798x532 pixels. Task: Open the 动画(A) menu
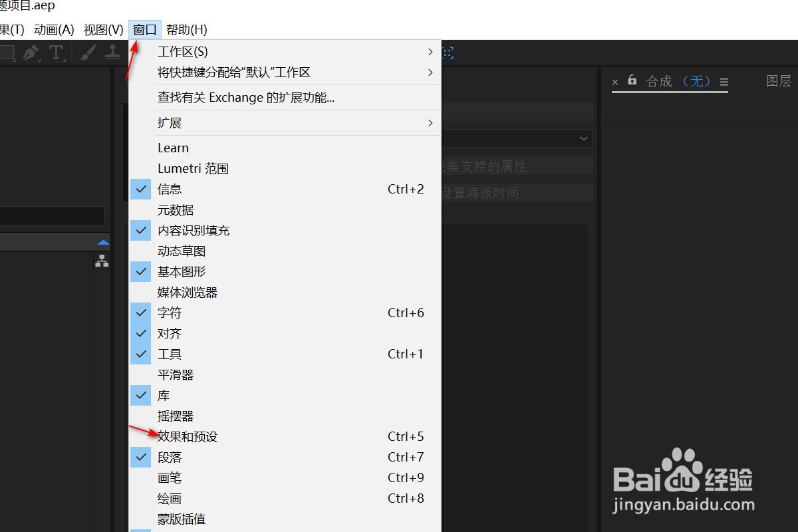click(x=54, y=29)
